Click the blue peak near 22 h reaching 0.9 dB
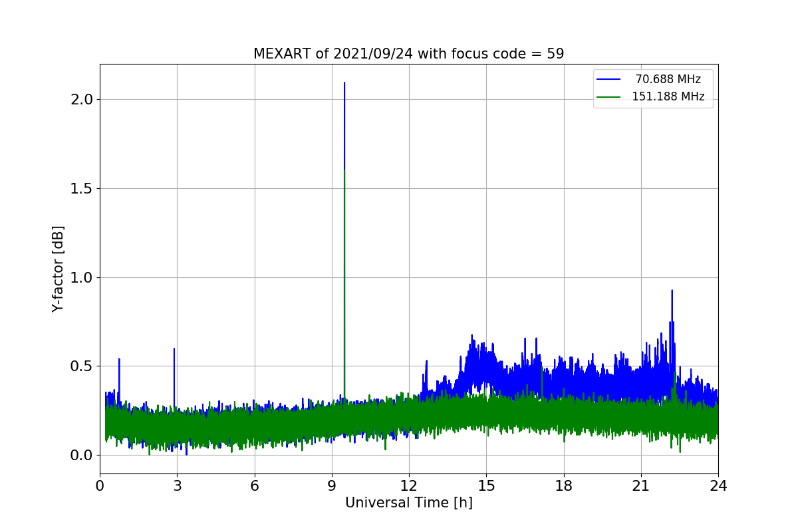The image size is (798, 532). [672, 291]
